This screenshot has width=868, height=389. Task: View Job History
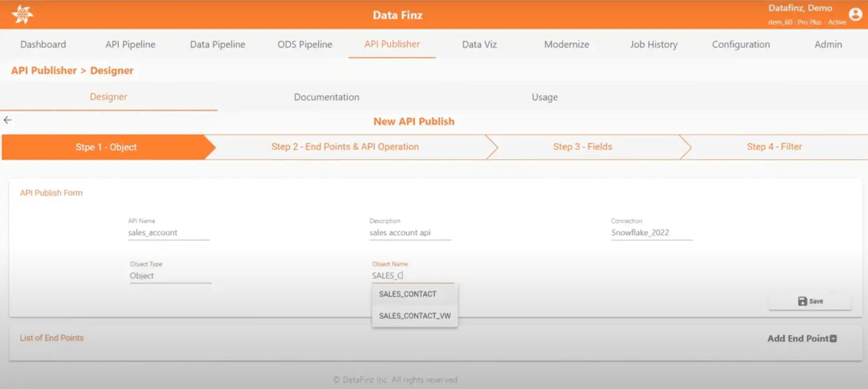(654, 44)
